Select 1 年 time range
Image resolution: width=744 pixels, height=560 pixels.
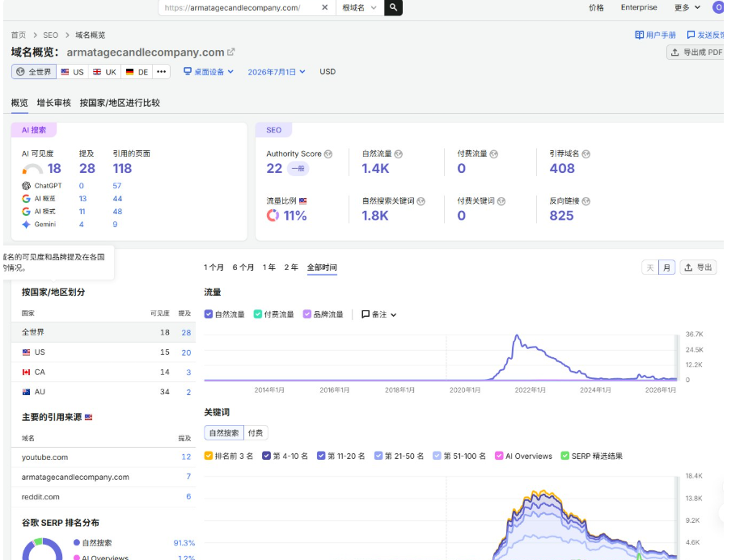click(269, 267)
